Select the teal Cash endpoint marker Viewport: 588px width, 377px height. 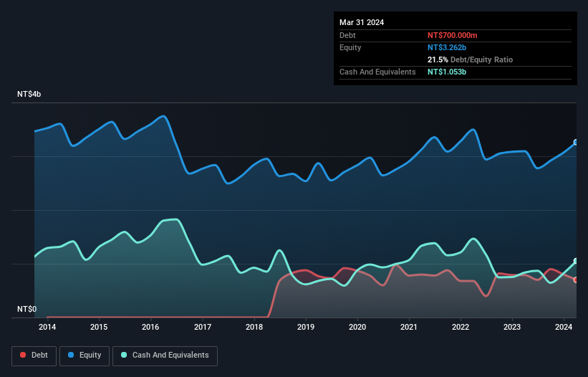tap(576, 261)
